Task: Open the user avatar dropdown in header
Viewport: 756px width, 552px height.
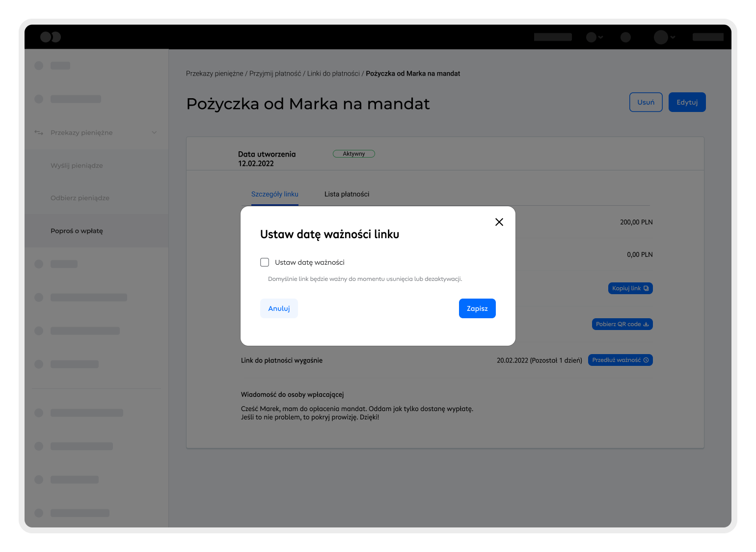Action: (x=665, y=37)
